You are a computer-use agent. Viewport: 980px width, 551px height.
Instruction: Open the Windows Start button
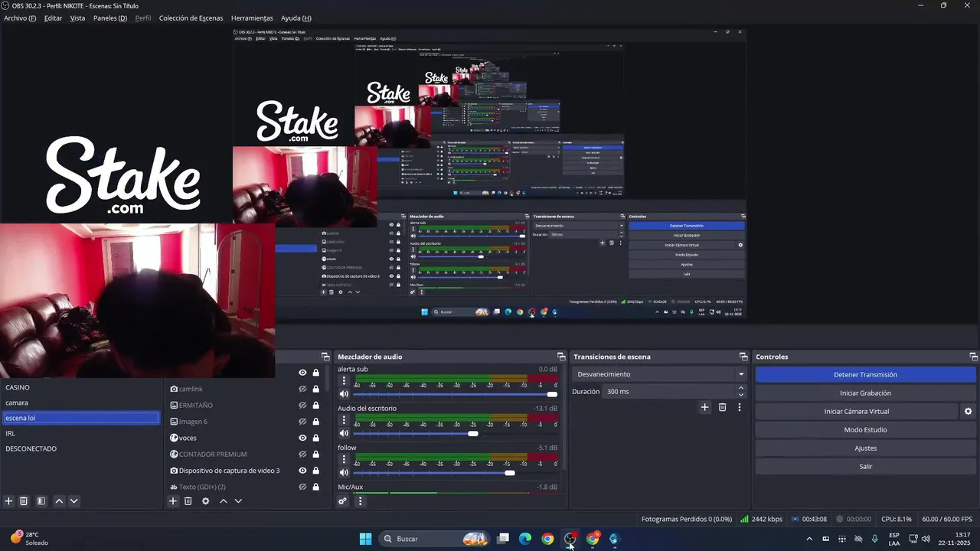pyautogui.click(x=365, y=539)
